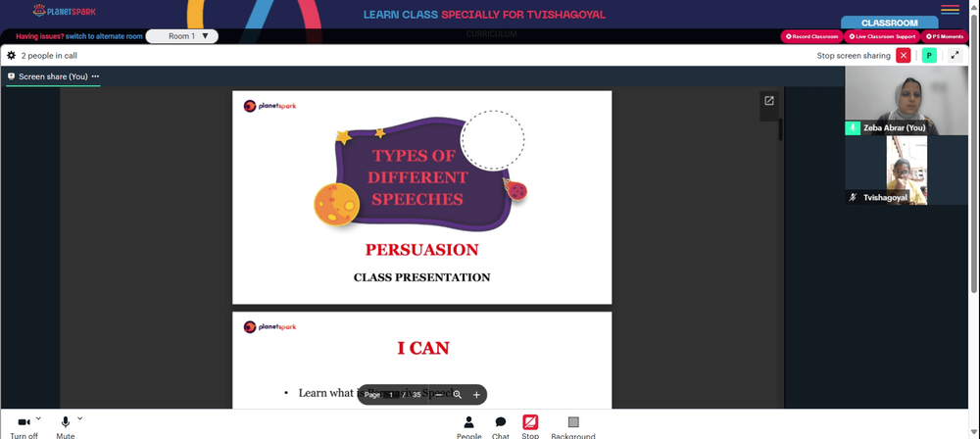The height and width of the screenshot is (439, 980).
Task: Click the PlanetSpark logo in header
Action: 65,11
